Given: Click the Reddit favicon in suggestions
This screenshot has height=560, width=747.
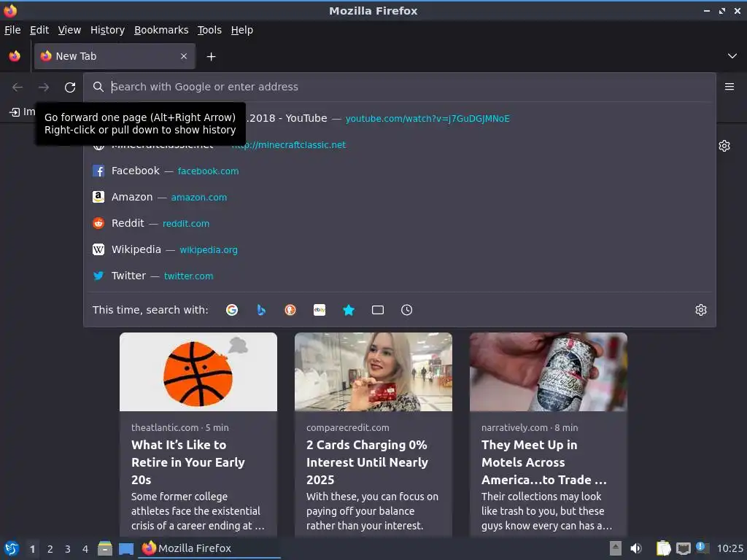Looking at the screenshot, I should tap(98, 223).
